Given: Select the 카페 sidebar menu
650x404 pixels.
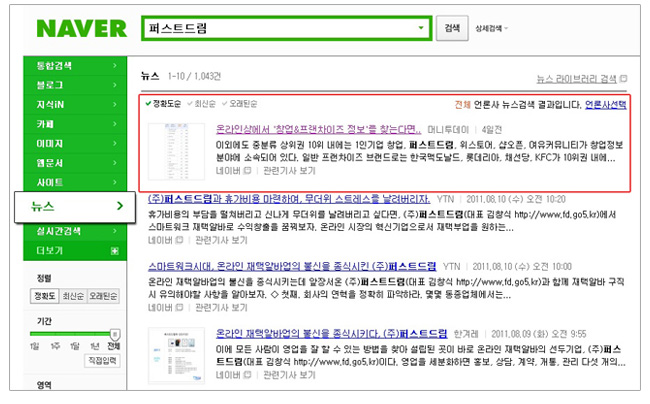Looking at the screenshot, I should click(x=75, y=124).
